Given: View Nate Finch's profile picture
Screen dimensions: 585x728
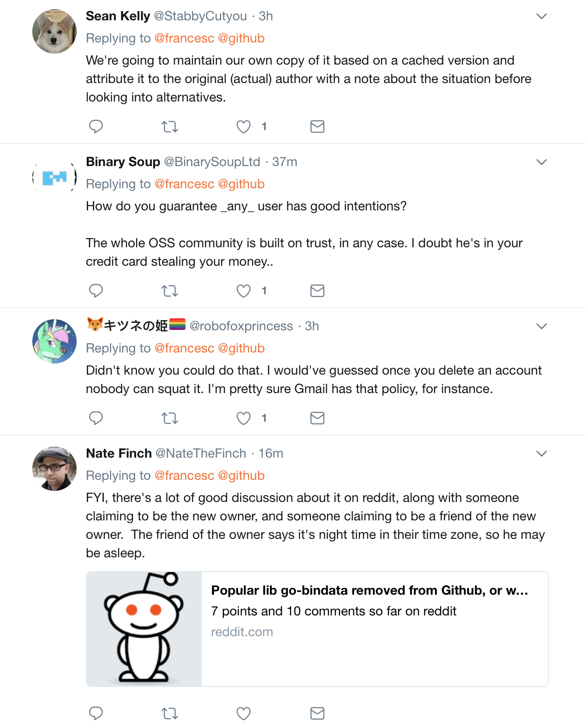Looking at the screenshot, I should 54,468.
